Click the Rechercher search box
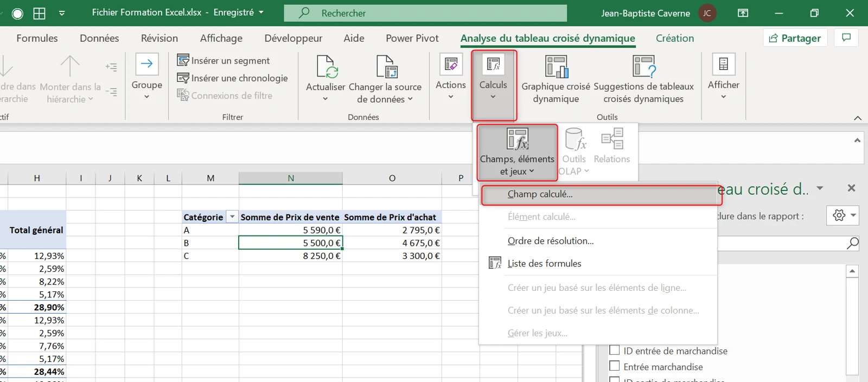868x382 pixels. tap(425, 12)
